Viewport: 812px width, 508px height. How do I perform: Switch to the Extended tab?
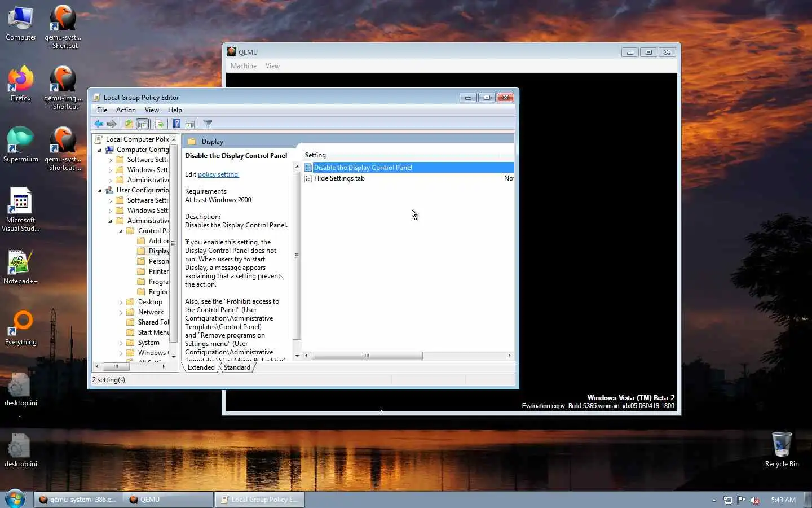[x=201, y=367]
